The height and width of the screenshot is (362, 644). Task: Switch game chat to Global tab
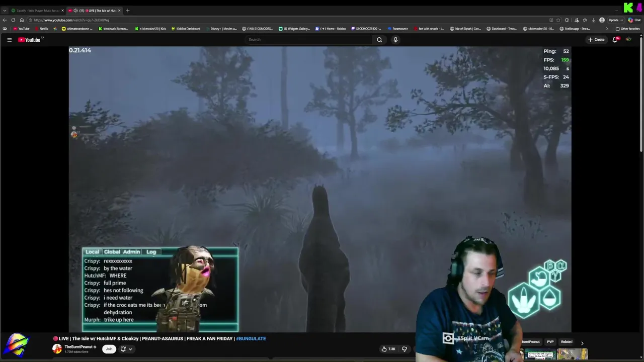[x=112, y=252]
